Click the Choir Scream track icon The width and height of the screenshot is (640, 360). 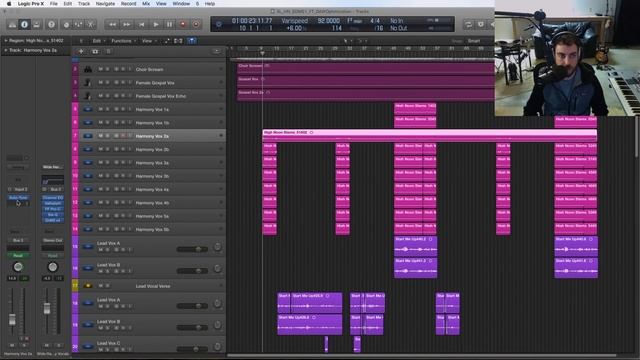(x=88, y=69)
